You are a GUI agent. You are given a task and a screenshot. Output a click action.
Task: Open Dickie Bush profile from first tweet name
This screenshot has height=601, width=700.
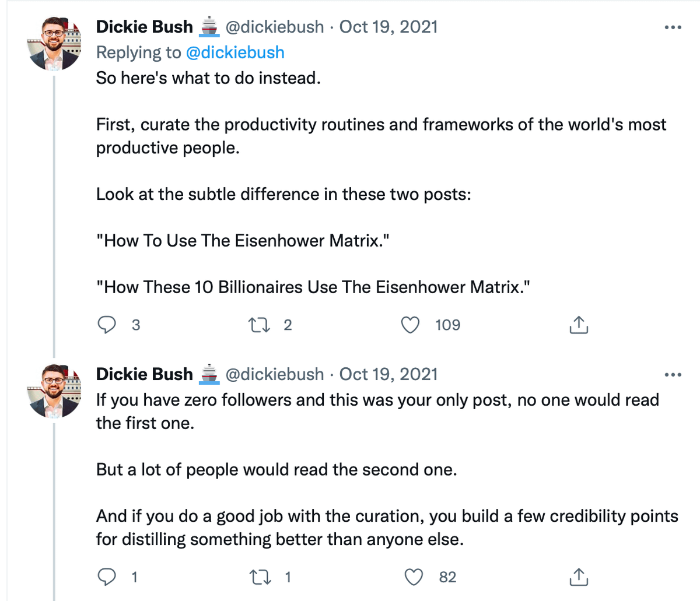coord(144,27)
